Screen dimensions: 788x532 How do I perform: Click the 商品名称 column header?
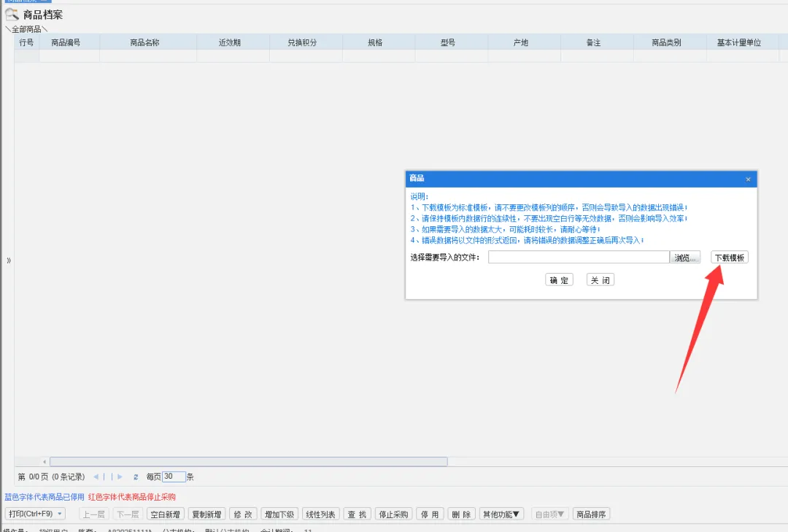(144, 43)
